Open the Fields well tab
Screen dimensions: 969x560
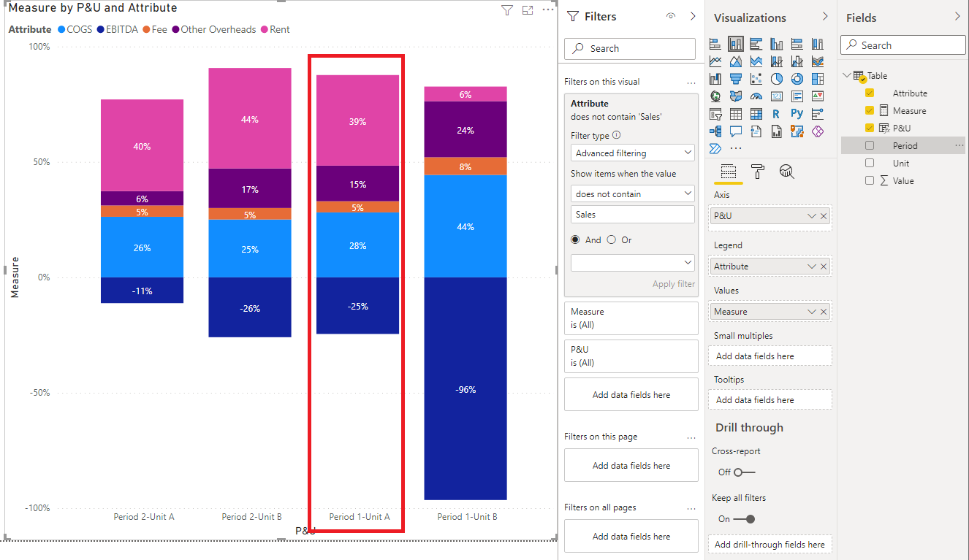(x=728, y=172)
